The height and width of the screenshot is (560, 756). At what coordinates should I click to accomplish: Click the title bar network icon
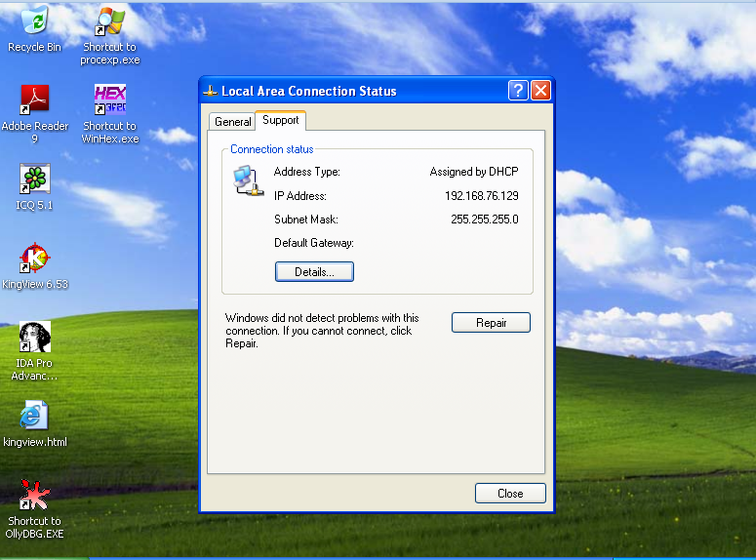tap(210, 91)
